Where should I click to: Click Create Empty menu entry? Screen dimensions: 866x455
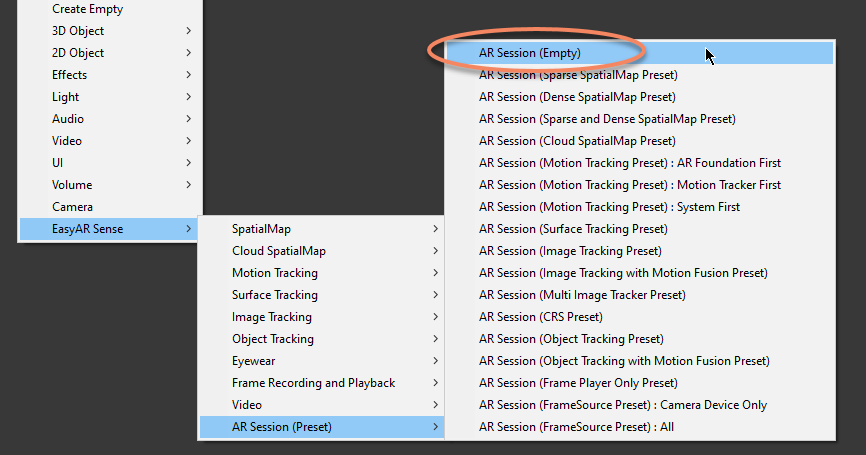point(87,9)
